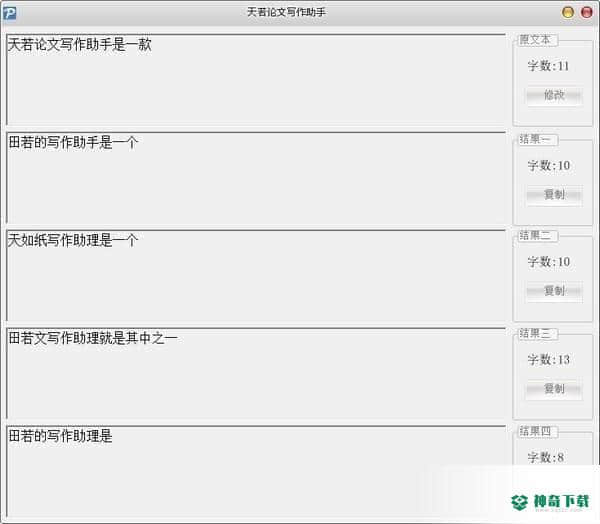Click result text 田若的写作助理是
Screen dimensions: 600x524
point(60,436)
